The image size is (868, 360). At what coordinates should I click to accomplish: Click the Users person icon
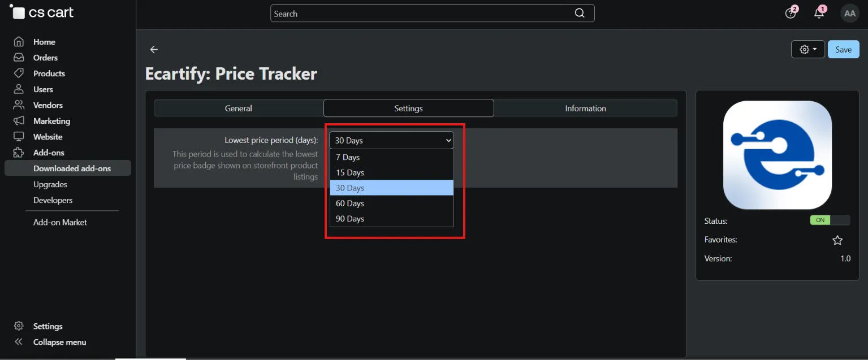pyautogui.click(x=19, y=89)
